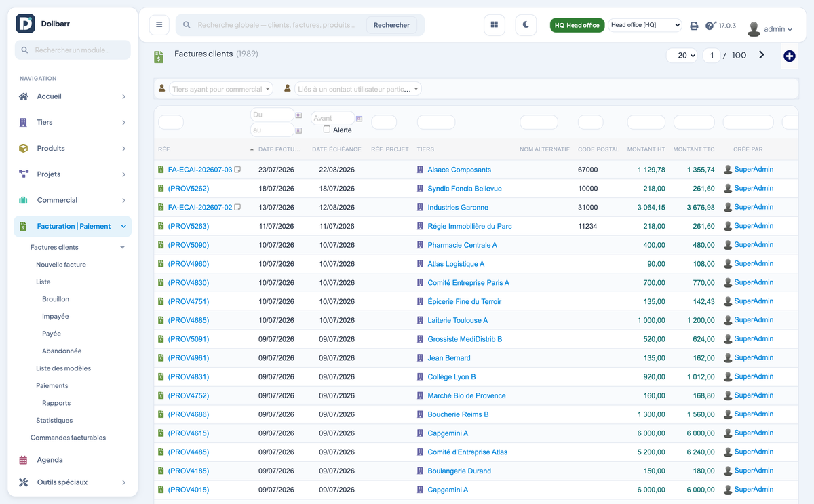814x504 pixels.
Task: Open Liste des modèles menu item
Action: click(63, 368)
